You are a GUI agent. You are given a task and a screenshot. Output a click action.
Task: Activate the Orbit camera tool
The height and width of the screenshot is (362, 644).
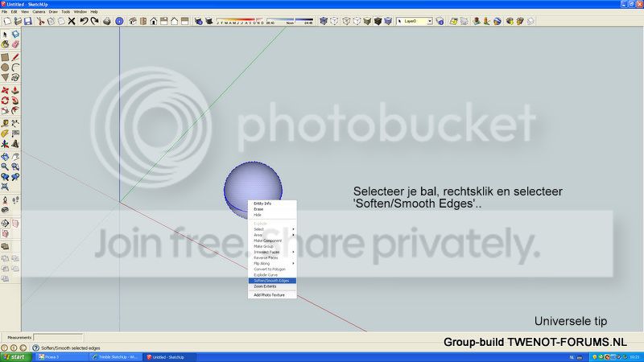pos(5,156)
